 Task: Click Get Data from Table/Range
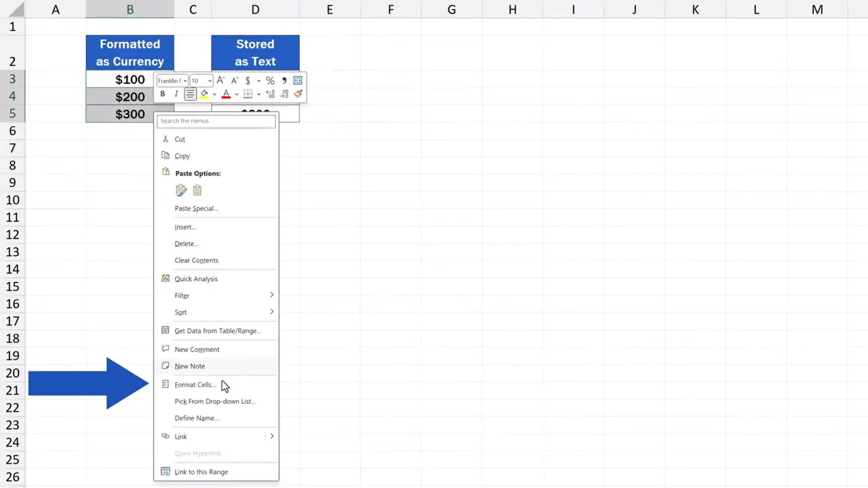(x=216, y=330)
